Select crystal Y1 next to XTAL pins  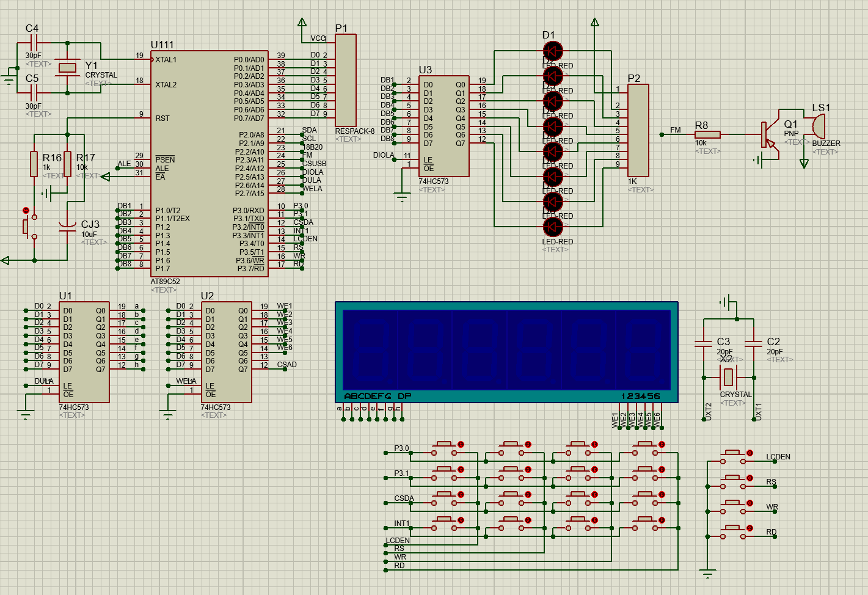tap(67, 68)
